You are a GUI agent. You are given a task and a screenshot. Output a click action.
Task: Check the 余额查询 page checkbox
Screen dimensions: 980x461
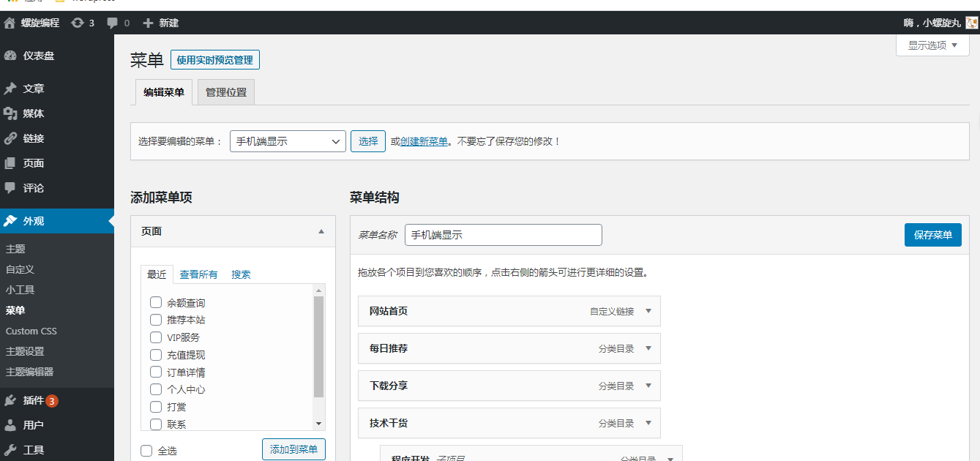156,302
